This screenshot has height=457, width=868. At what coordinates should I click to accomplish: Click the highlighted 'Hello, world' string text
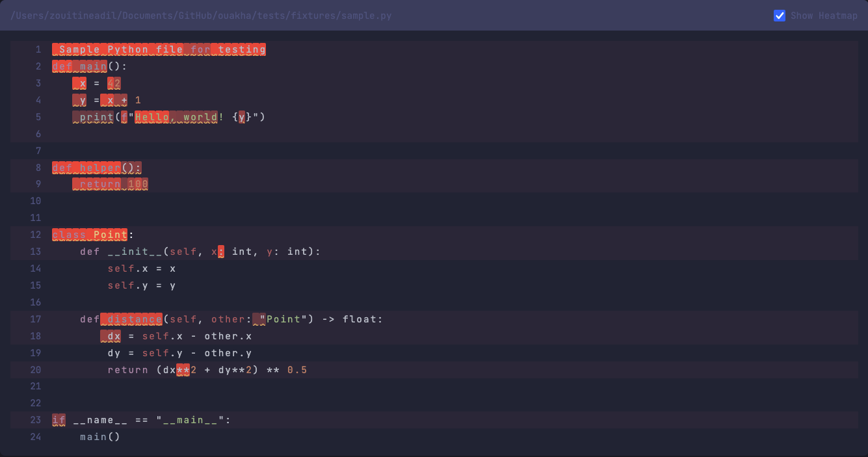(176, 117)
